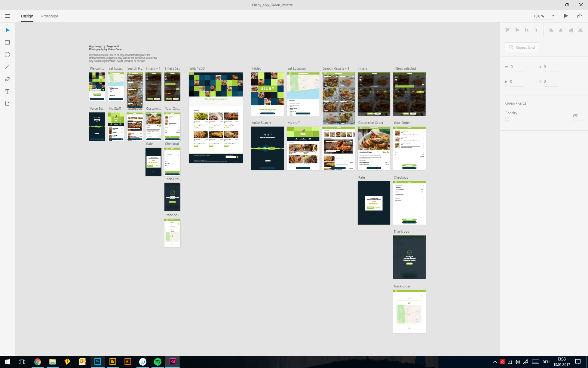This screenshot has width=588, height=368.
Task: Open the hamburger main menu
Action: [7, 16]
